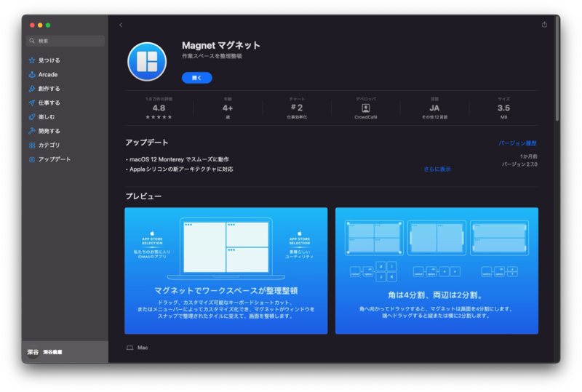
Task: Click the 4.8 rating value
Action: click(x=159, y=108)
